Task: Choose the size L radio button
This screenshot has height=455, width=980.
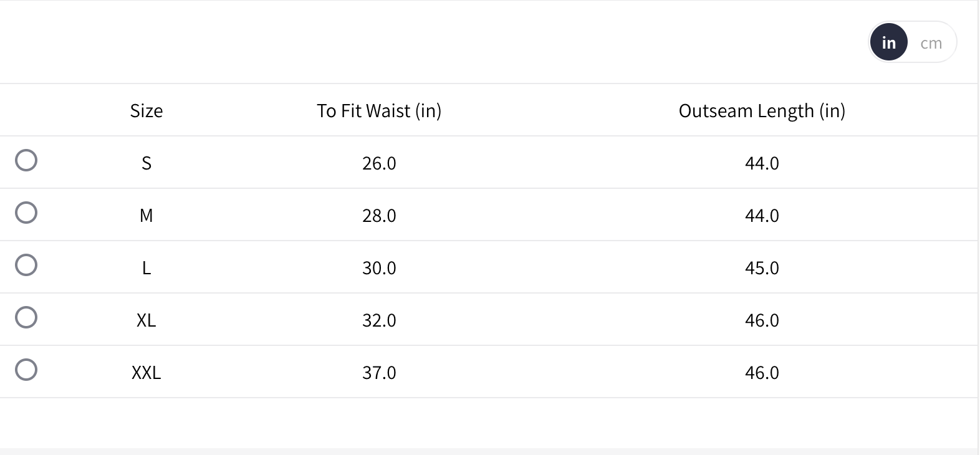Action: point(26,265)
